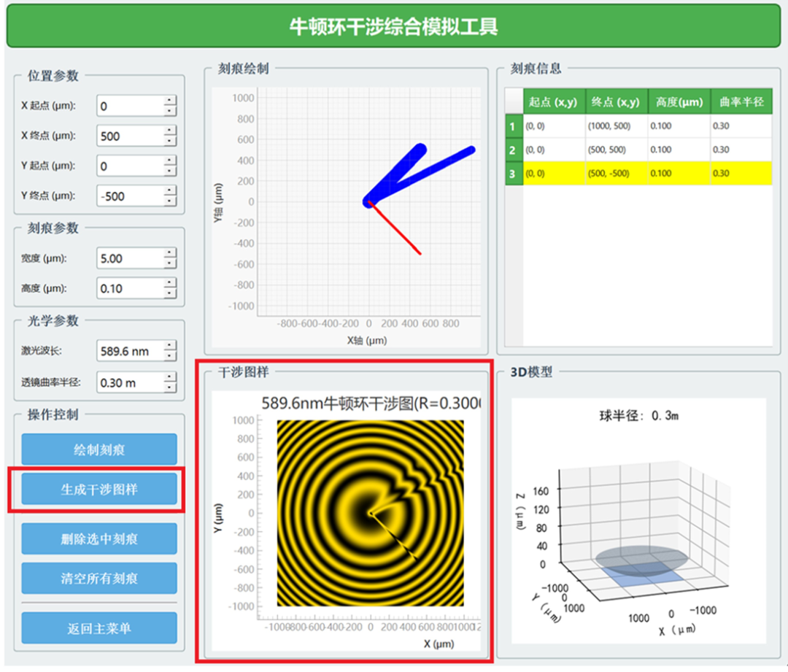Click the 清空所有刻痕 button
This screenshot has height=672, width=788.
[98, 579]
